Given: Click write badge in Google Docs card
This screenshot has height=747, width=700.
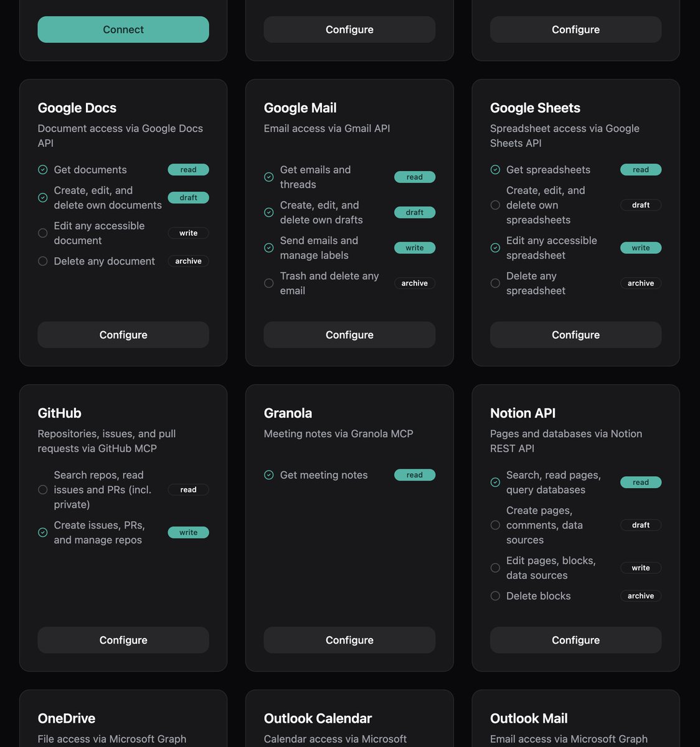Looking at the screenshot, I should (188, 233).
